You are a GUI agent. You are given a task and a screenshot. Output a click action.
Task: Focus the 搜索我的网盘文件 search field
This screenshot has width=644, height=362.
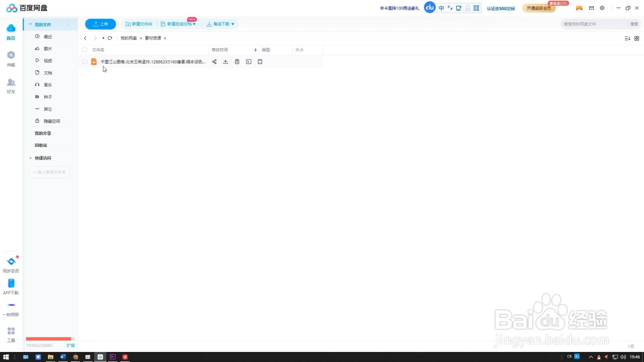pos(594,24)
